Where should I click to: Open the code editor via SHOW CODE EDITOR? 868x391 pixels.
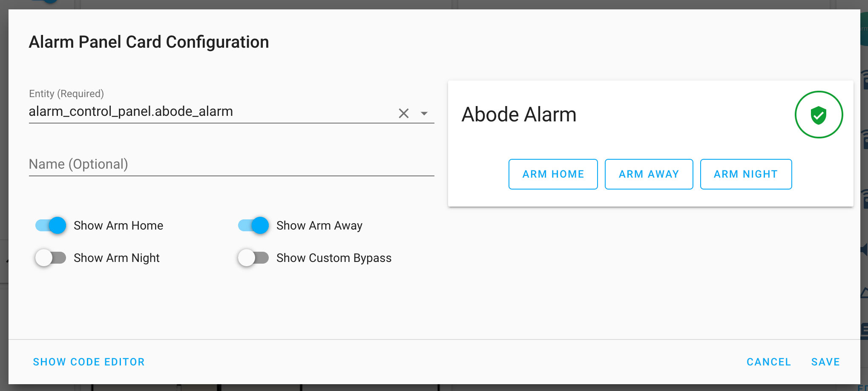point(89,362)
